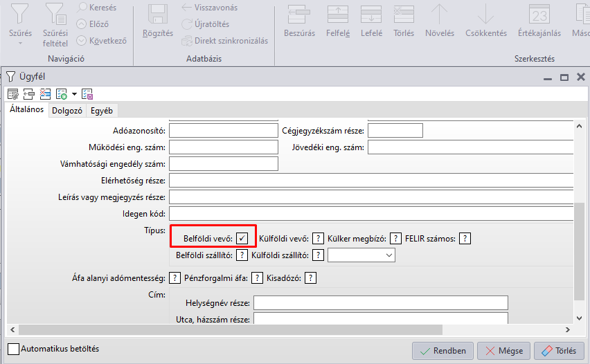Open the dropdown arrow in the Ügyfél toolbar
Screen dimensions: 590x364
74,94
